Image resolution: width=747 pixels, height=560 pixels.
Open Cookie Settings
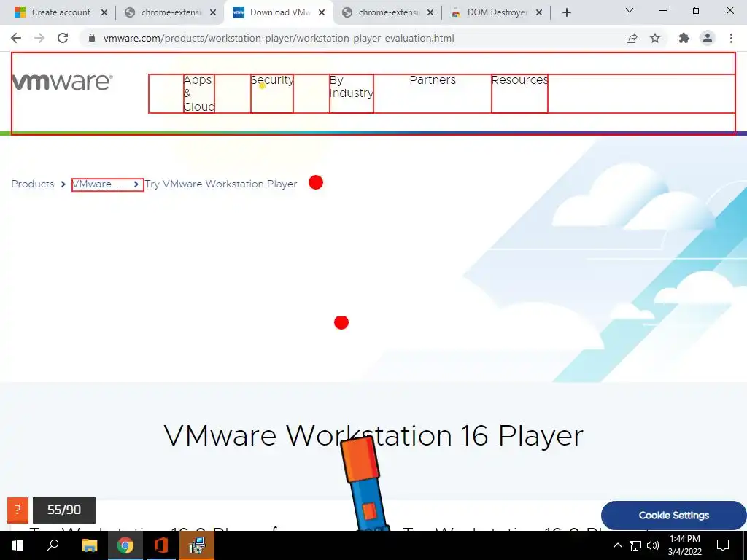click(x=673, y=516)
